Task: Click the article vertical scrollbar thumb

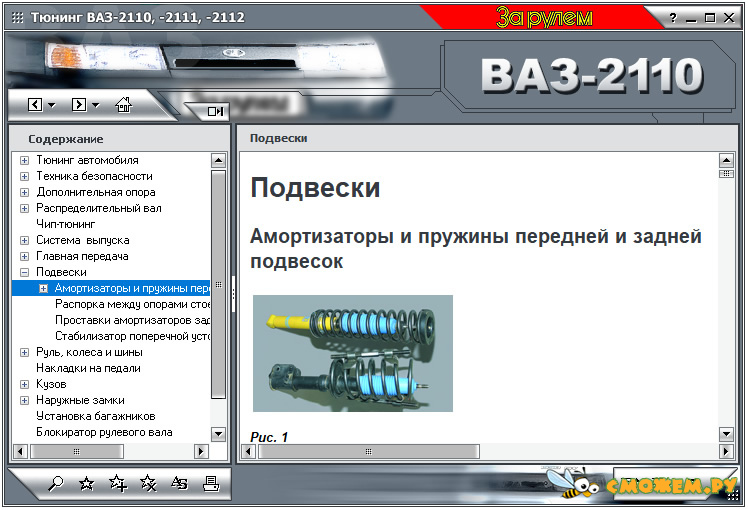Action: 726,174
